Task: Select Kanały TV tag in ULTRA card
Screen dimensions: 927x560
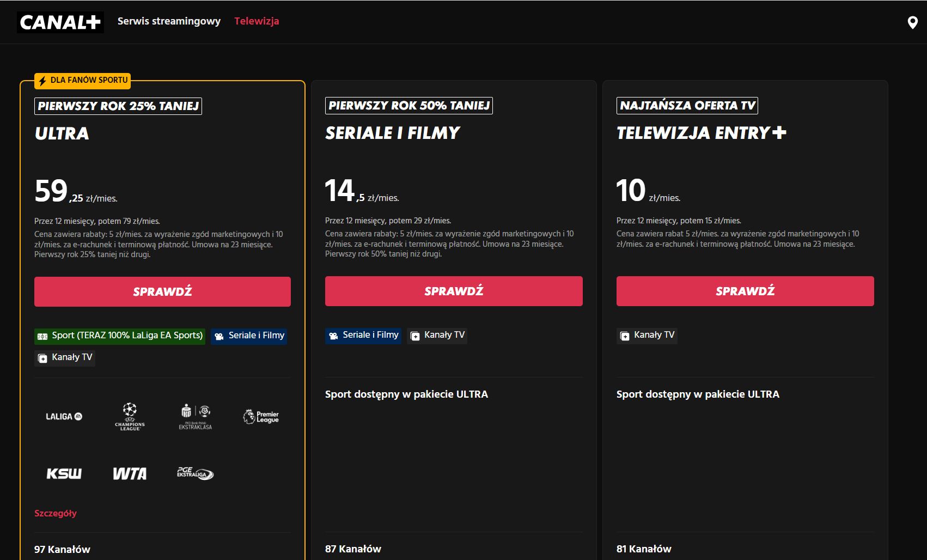Action: [x=65, y=358]
